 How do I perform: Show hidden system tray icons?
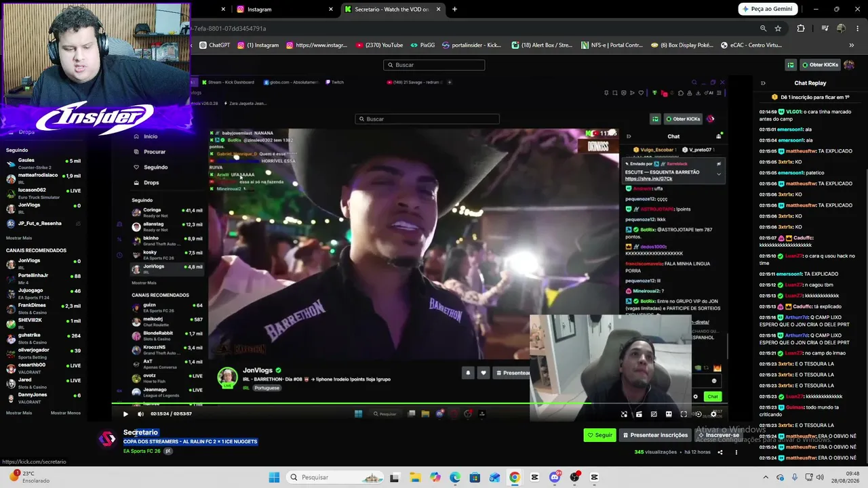click(x=766, y=477)
